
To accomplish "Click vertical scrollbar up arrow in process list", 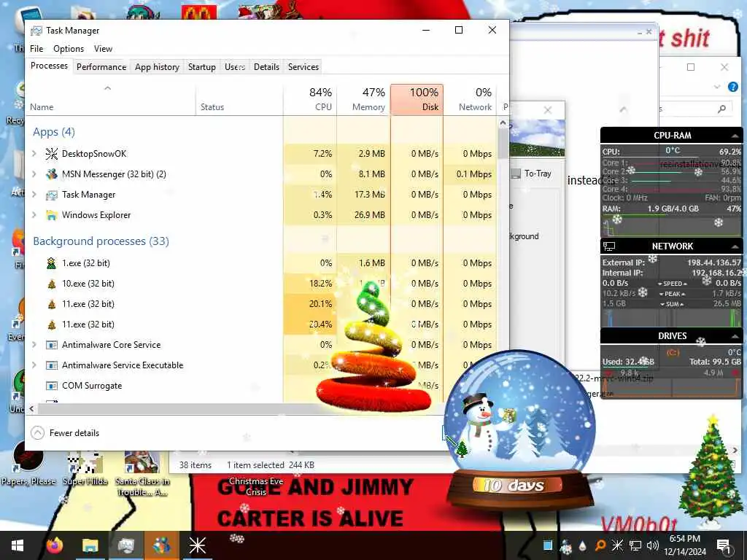I will tap(503, 122).
